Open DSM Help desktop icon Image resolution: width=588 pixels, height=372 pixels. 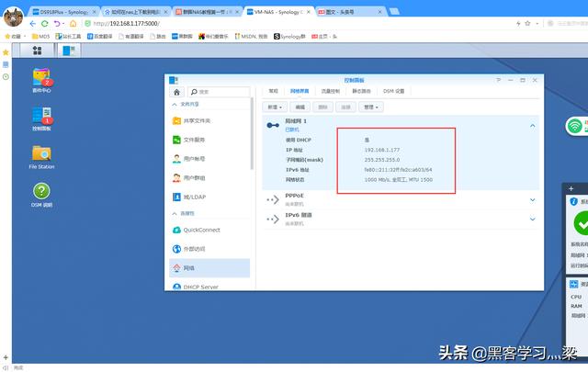[x=41, y=195]
